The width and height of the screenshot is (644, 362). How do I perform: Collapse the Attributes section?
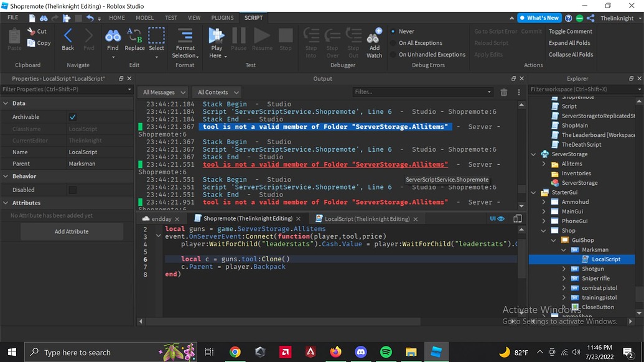click(x=6, y=203)
